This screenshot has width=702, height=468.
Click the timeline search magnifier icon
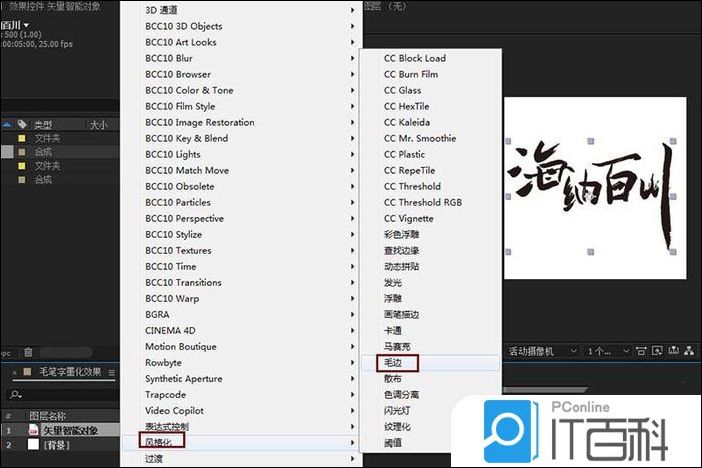16,395
